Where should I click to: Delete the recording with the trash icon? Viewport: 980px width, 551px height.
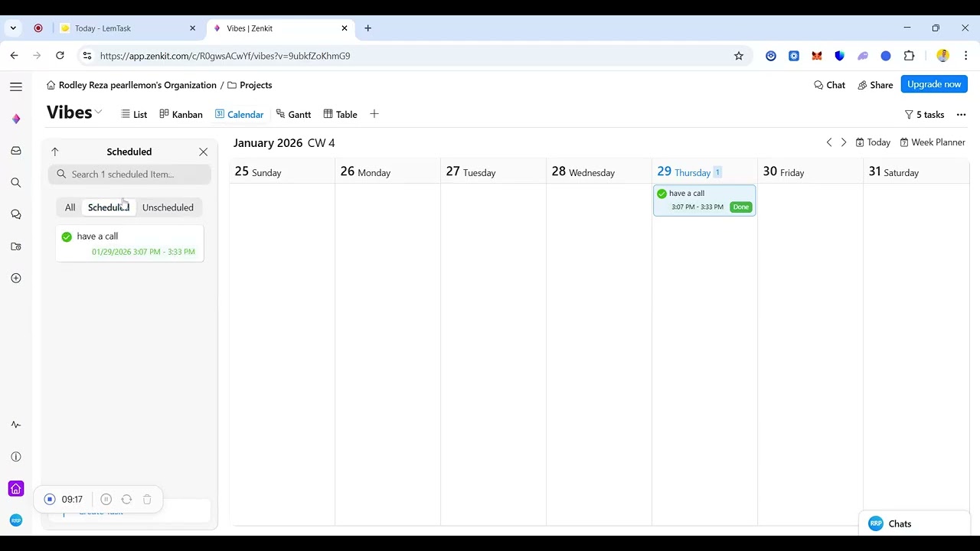tap(147, 499)
